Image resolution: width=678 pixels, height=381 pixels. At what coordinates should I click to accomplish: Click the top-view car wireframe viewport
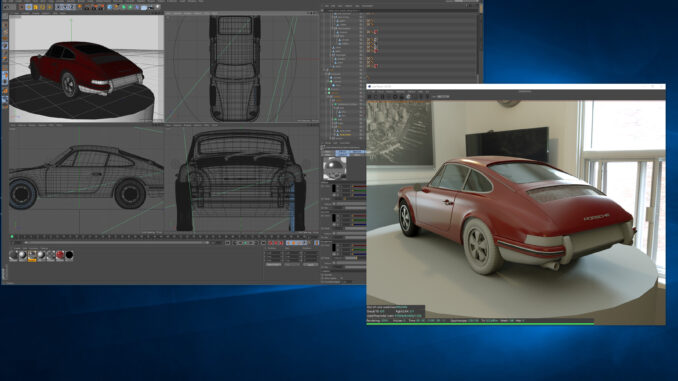(242, 68)
